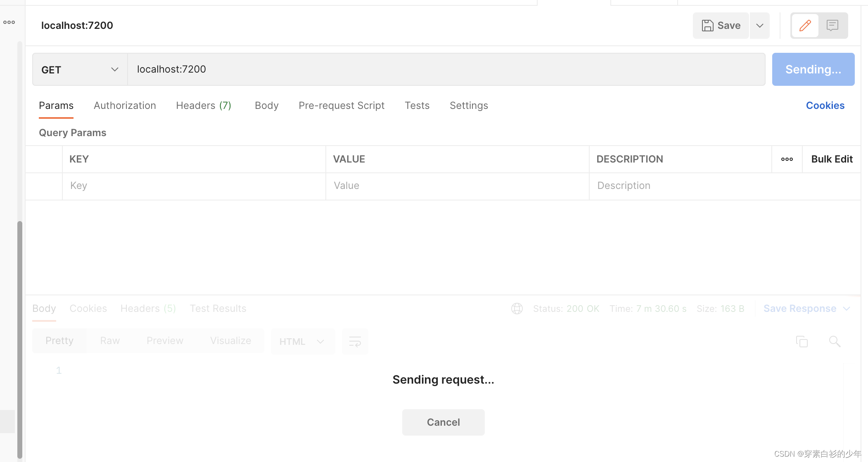This screenshot has width=868, height=462.
Task: Switch to the Authorization tab
Action: pos(125,106)
